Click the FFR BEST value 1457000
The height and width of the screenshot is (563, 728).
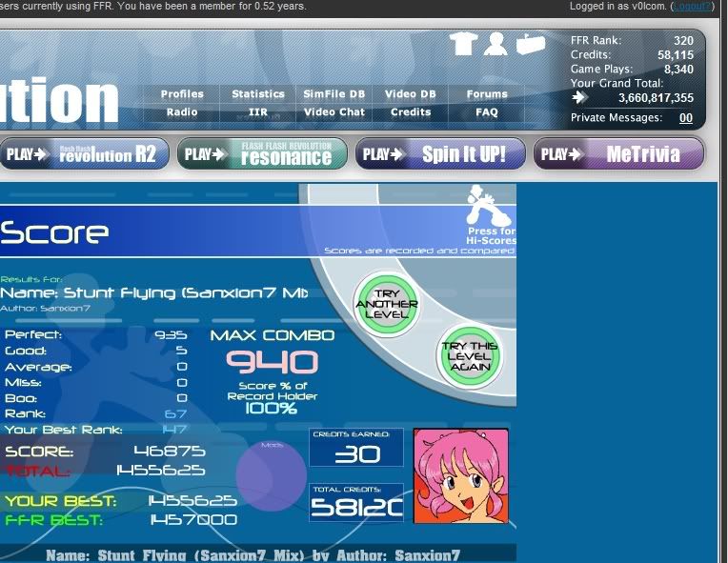tap(193, 519)
